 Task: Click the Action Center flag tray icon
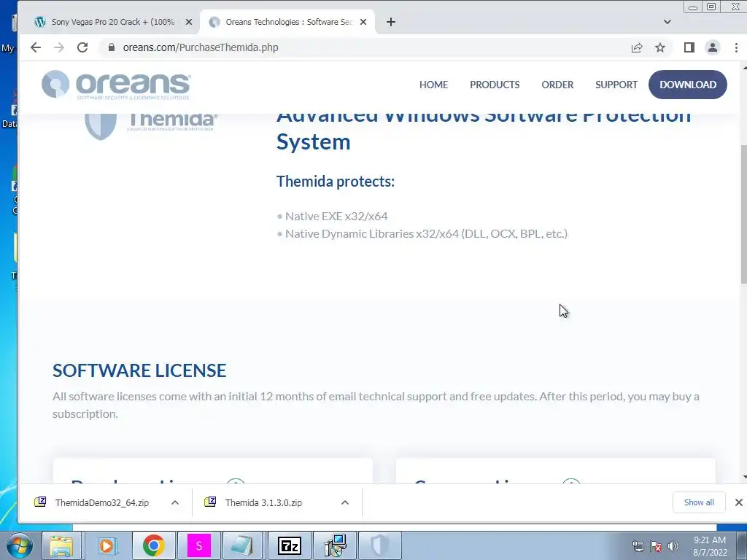tap(656, 547)
